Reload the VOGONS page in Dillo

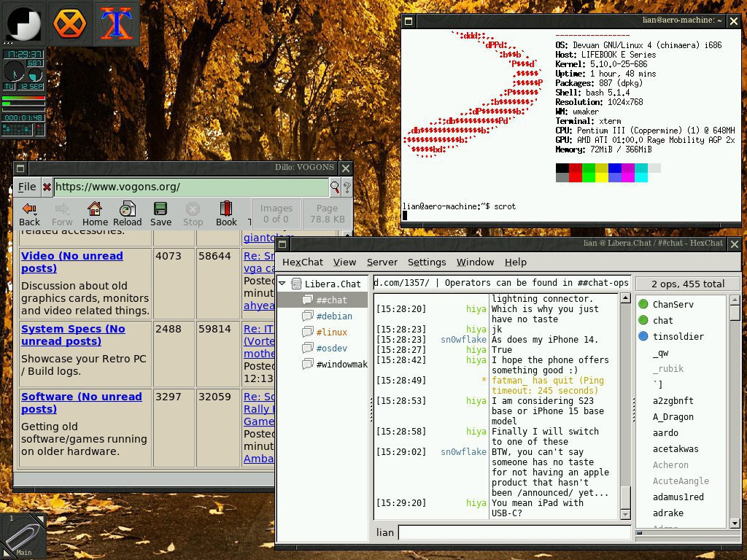[127, 214]
